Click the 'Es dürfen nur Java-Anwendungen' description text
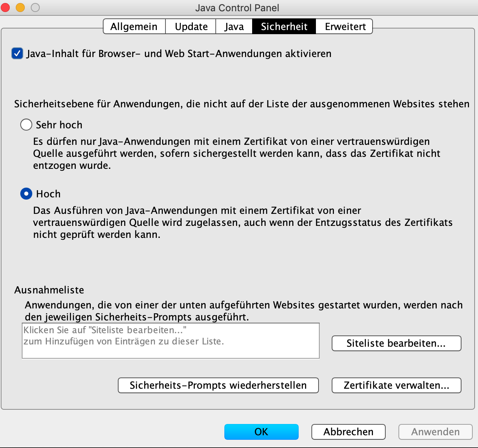The width and height of the screenshot is (478, 448). coord(237,153)
